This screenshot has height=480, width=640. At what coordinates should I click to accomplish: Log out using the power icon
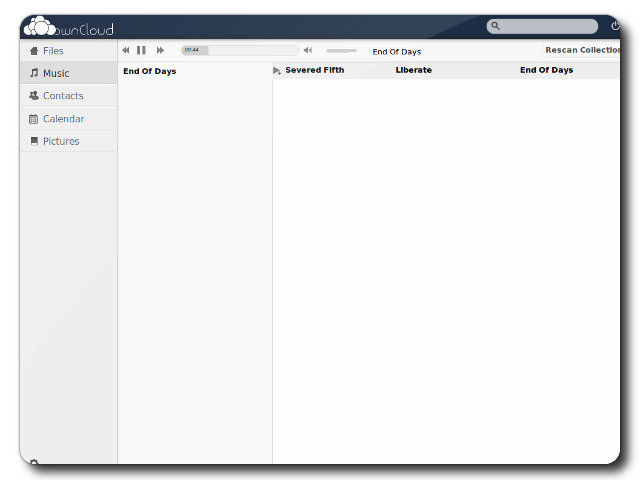[x=615, y=26]
